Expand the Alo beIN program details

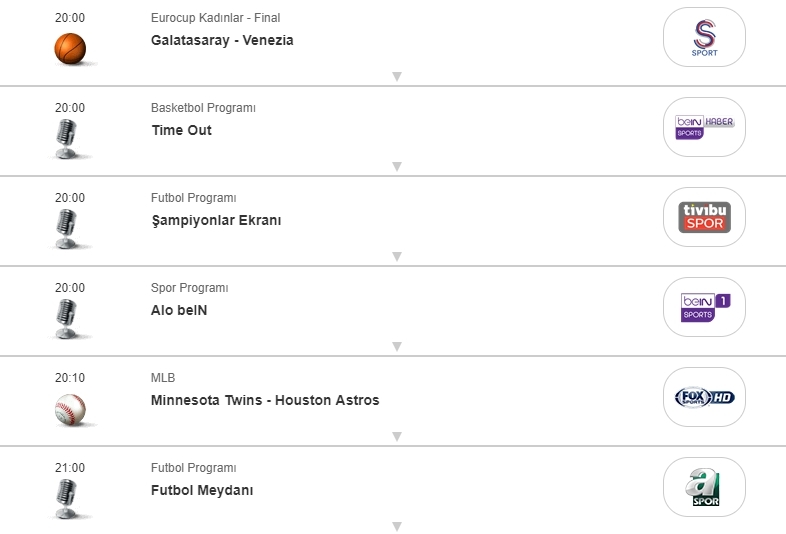tap(396, 347)
